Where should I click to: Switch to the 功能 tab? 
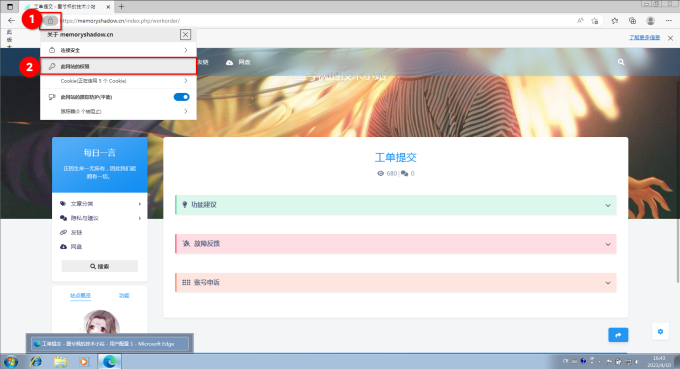click(x=124, y=296)
